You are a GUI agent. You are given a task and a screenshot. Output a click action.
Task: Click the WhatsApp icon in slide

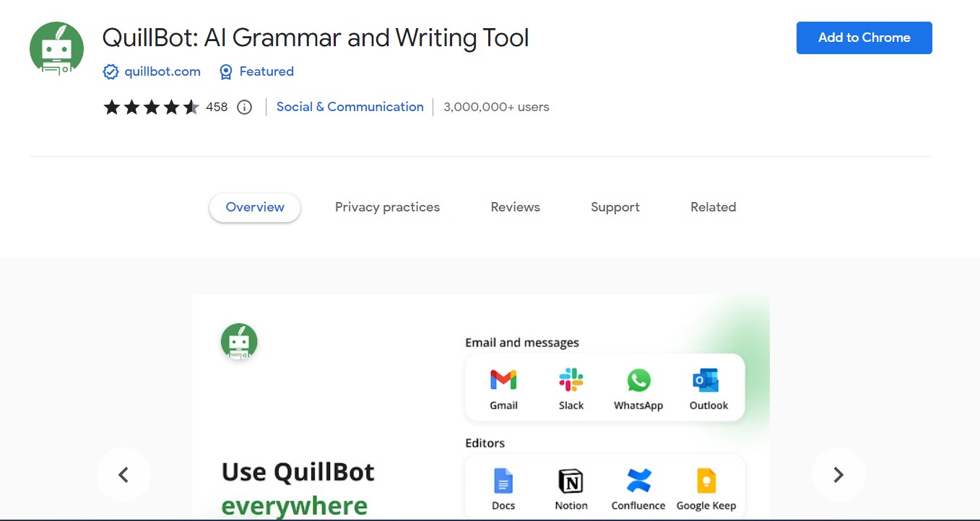638,380
